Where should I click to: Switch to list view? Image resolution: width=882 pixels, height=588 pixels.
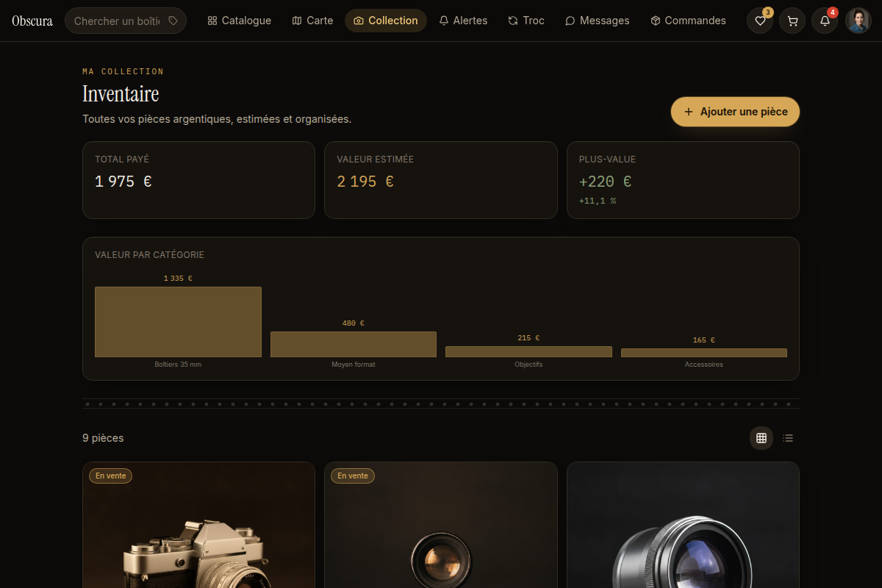point(788,438)
